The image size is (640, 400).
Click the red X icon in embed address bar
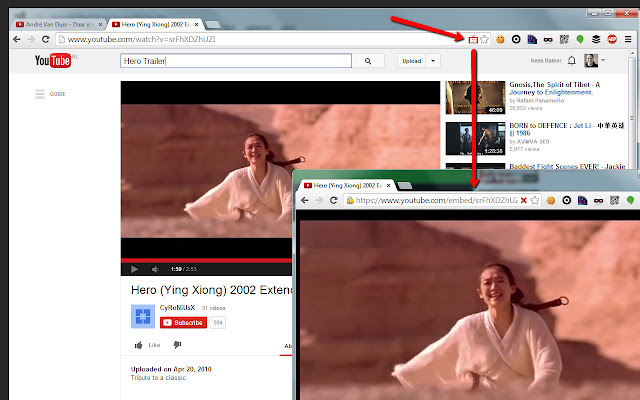[x=524, y=200]
